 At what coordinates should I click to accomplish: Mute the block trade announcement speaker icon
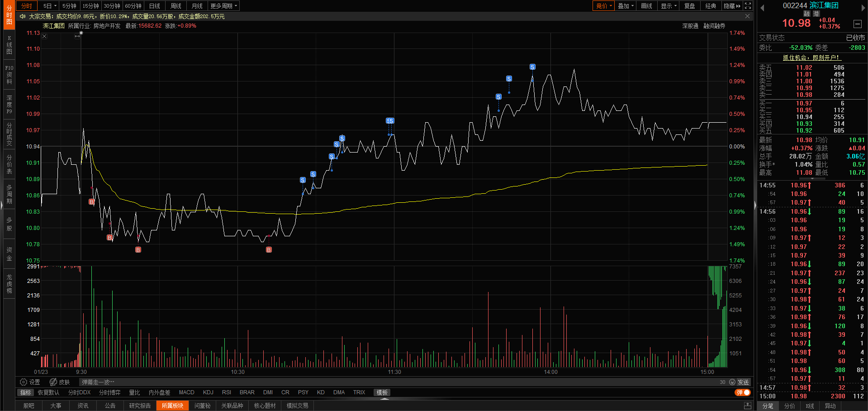point(23,16)
